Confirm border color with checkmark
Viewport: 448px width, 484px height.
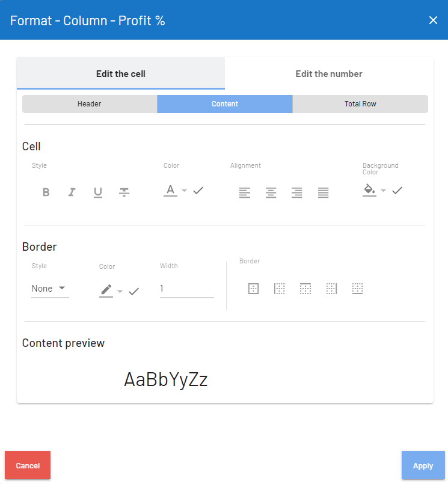coord(134,292)
